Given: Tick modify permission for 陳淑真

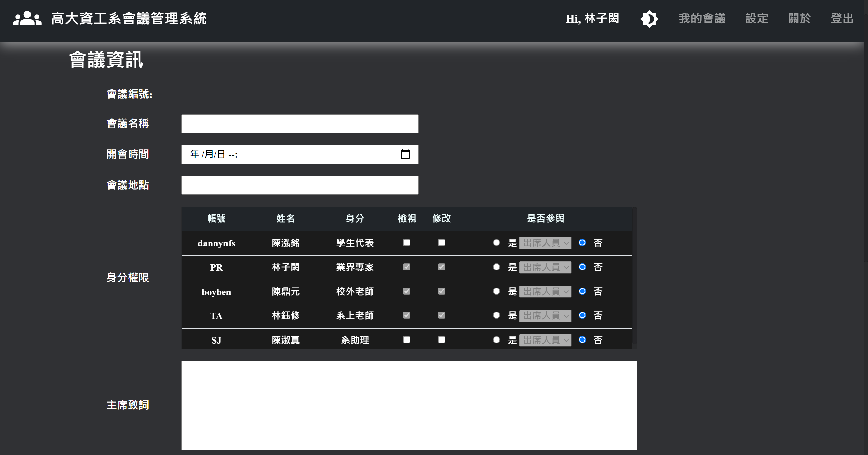Looking at the screenshot, I should [441, 340].
